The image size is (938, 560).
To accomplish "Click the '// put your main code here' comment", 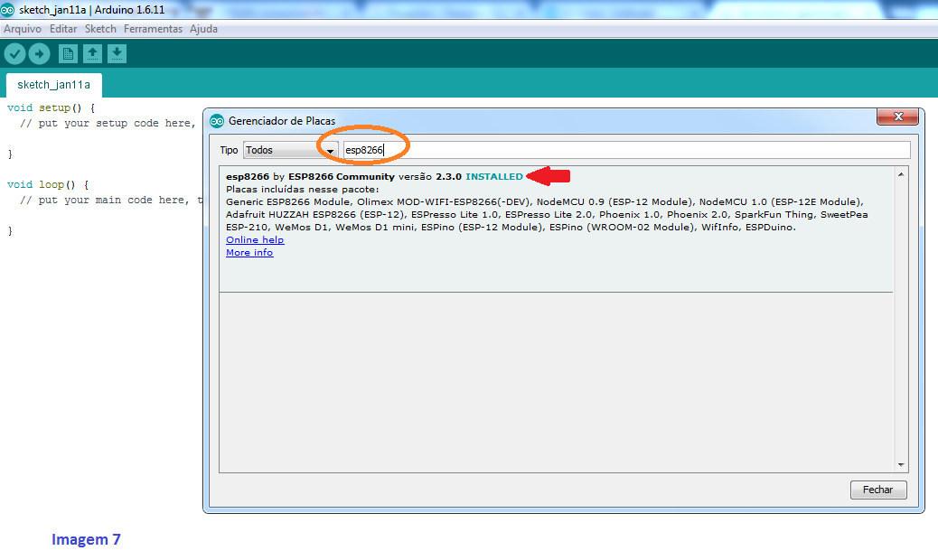I will [x=110, y=201].
